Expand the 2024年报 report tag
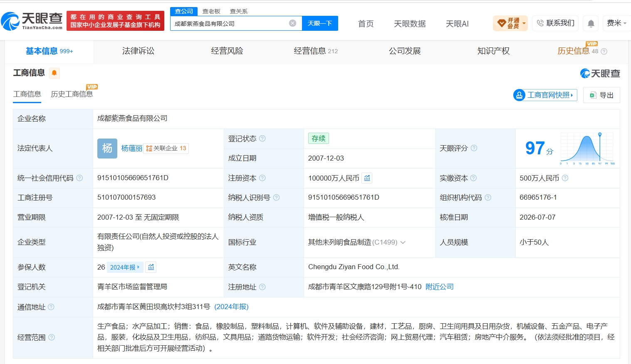Viewport: 631px width, 364px height. click(125, 267)
